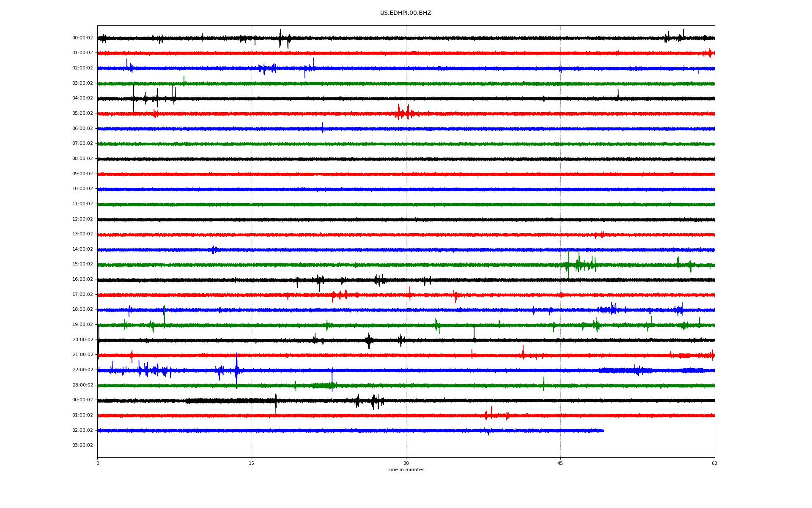Image resolution: width=812 pixels, height=508 pixels.
Task: Click the 03:00:02 label of the empty last row
Action: [x=82, y=445]
